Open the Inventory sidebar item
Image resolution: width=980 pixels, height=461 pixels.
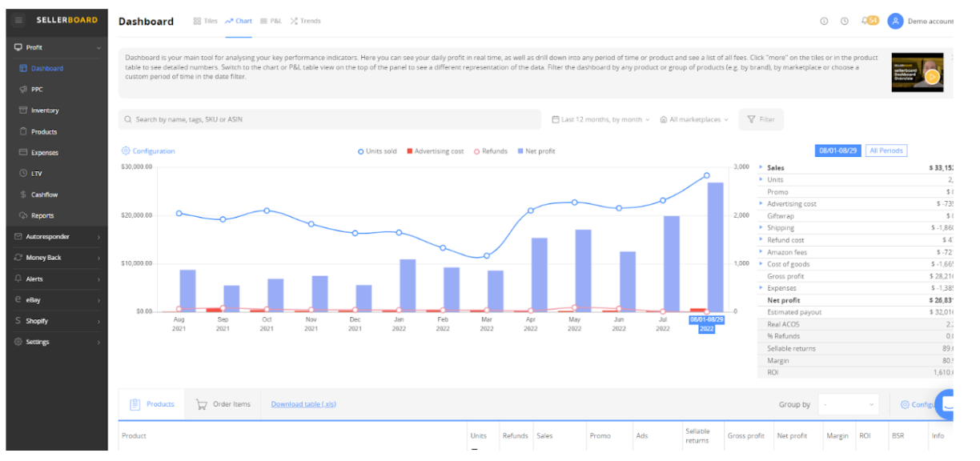point(45,110)
